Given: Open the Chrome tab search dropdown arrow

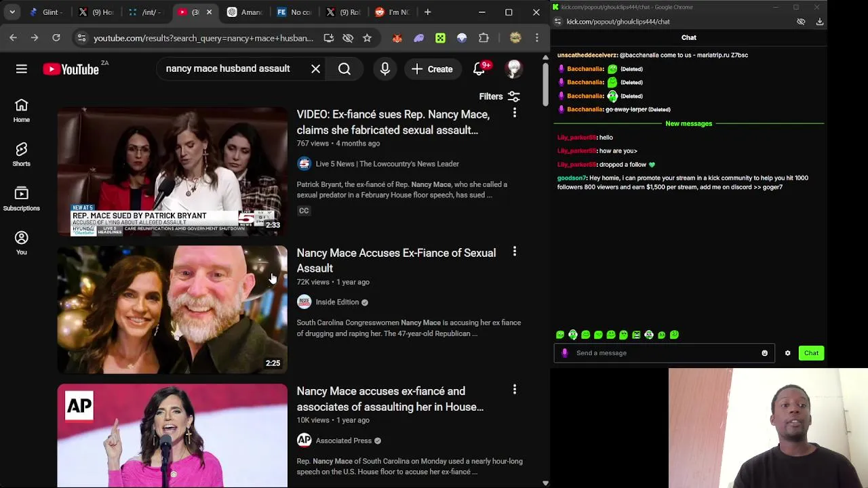Looking at the screenshot, I should 12,12.
